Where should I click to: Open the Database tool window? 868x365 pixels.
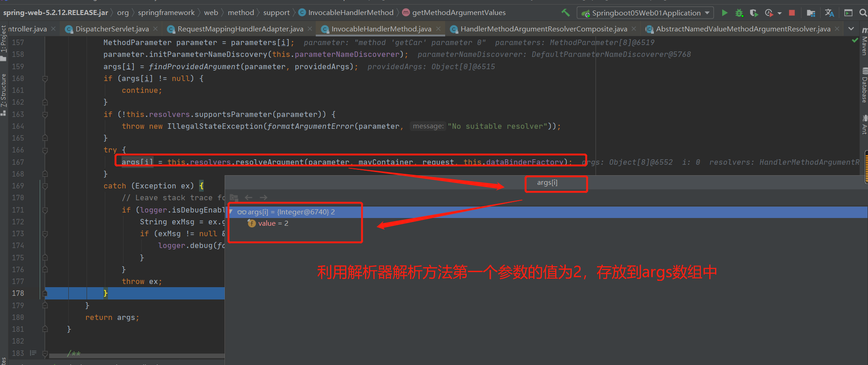coord(864,85)
